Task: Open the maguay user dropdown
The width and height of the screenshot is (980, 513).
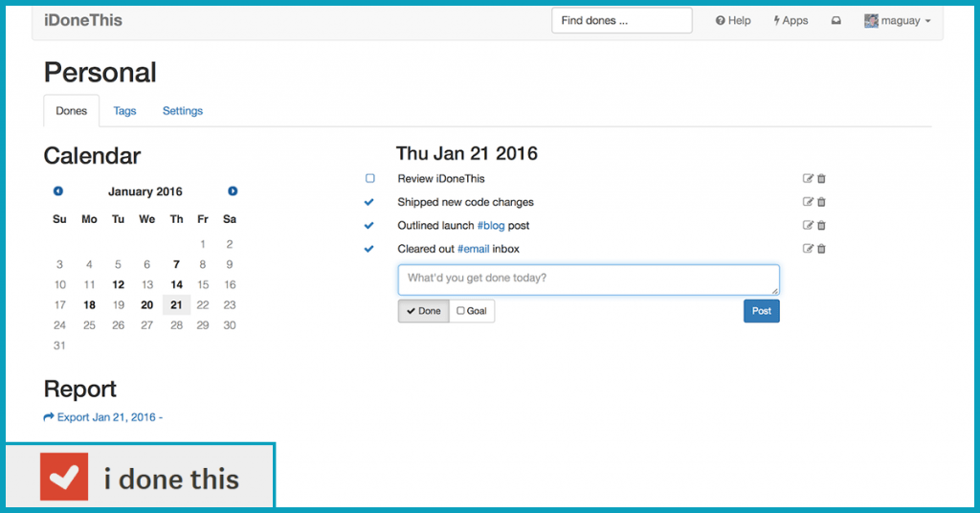Action: tap(898, 21)
